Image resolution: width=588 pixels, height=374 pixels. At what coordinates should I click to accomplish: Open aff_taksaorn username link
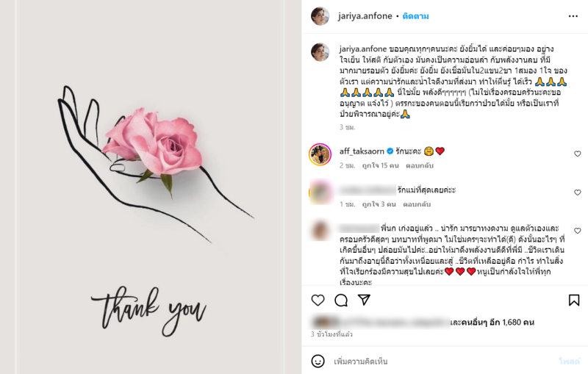[362, 151]
